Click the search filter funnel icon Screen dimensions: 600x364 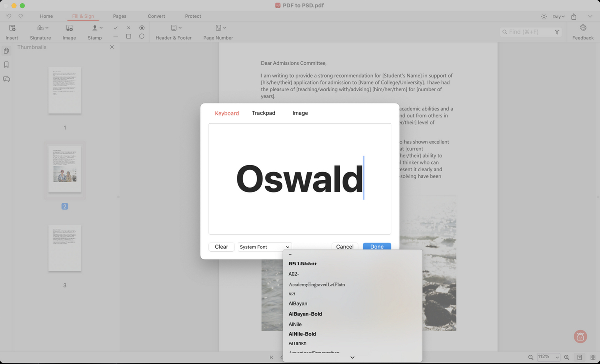point(557,31)
